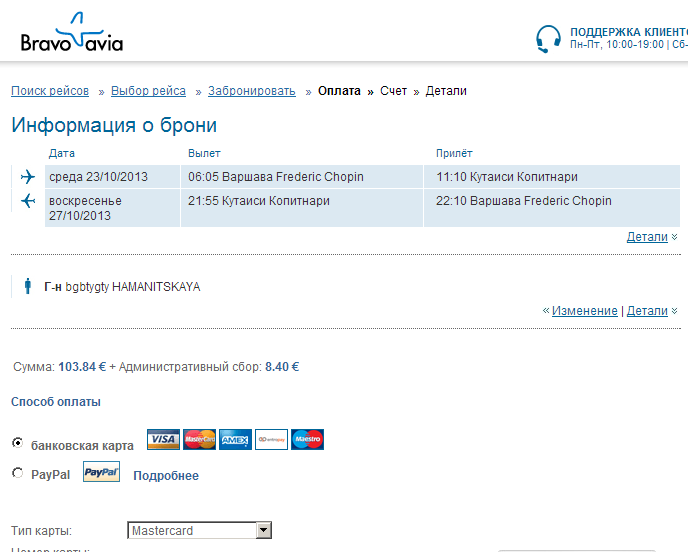Viewport: 688px width, 552px height.
Task: Click the MasterCard logo
Action: (199, 439)
